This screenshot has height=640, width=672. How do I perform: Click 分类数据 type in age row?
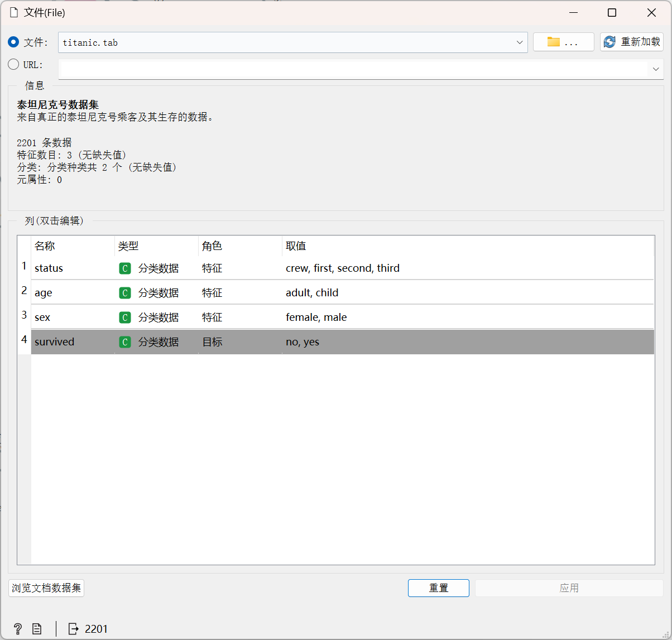(159, 293)
